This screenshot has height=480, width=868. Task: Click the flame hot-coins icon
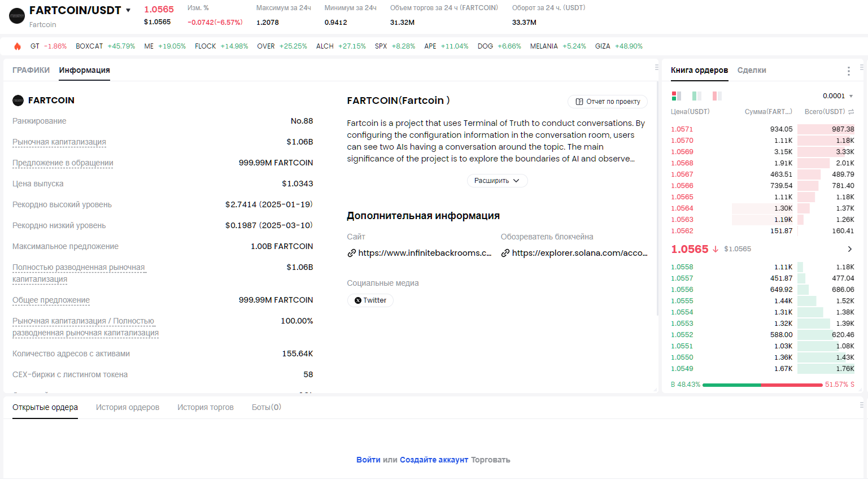point(18,46)
